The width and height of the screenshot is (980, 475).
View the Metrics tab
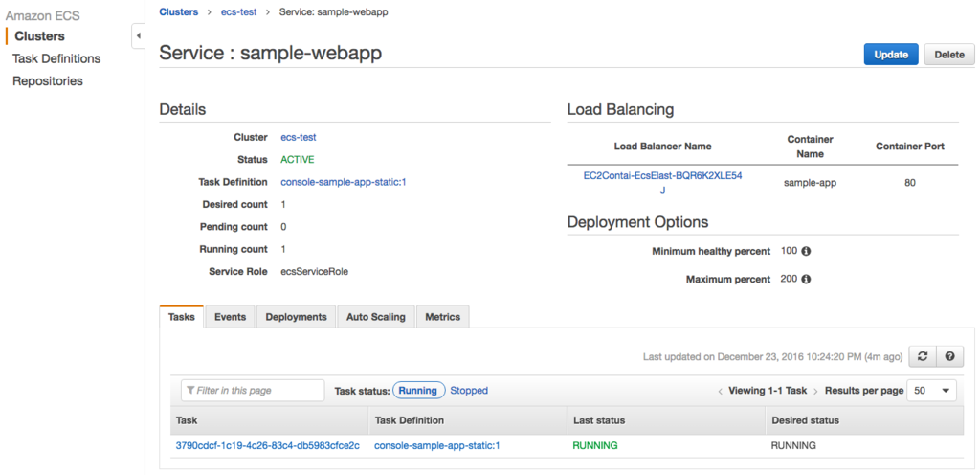[442, 317]
